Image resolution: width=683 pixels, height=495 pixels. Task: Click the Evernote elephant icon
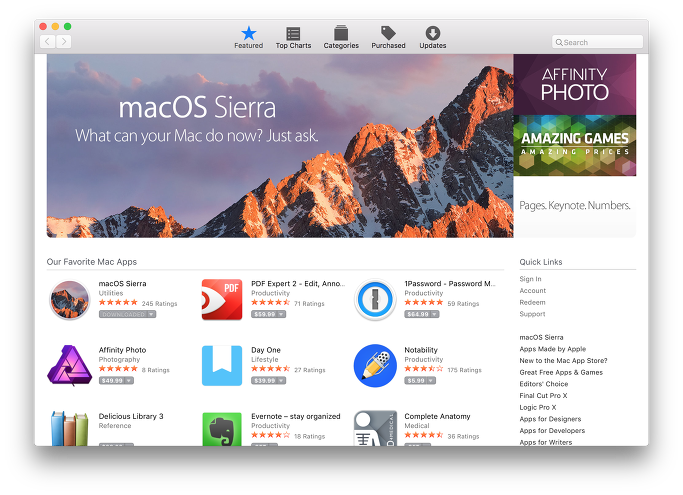tap(222, 429)
